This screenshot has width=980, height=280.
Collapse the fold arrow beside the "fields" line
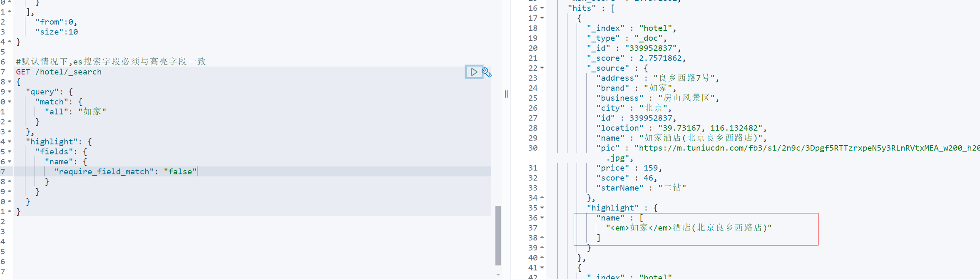pyautogui.click(x=10, y=151)
